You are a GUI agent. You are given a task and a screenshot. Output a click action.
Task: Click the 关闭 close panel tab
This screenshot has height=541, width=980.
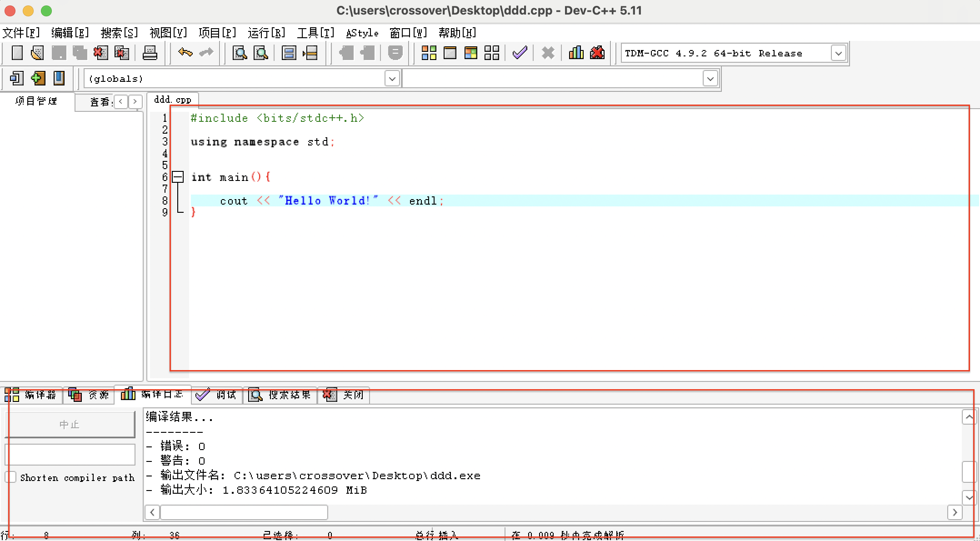[344, 395]
